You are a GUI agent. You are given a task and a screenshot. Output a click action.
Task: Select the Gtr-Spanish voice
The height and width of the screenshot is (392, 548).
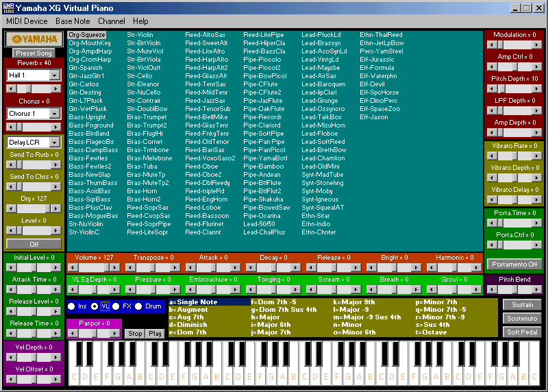coord(86,68)
